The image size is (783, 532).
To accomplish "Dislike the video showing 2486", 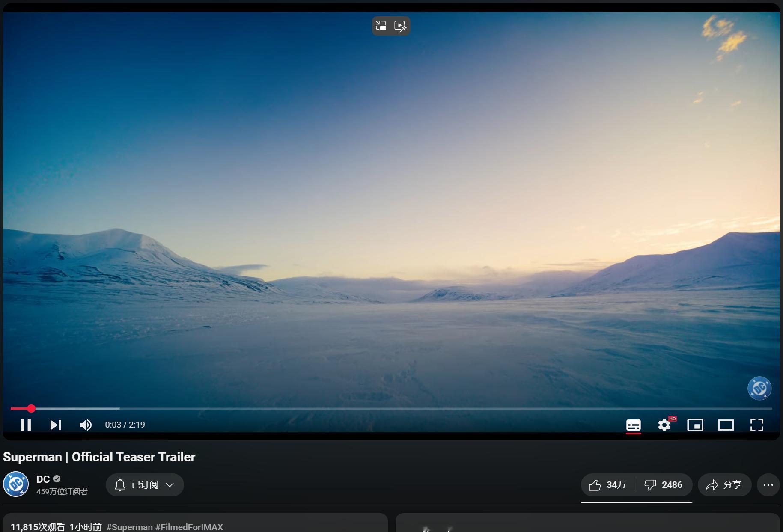I will (664, 485).
